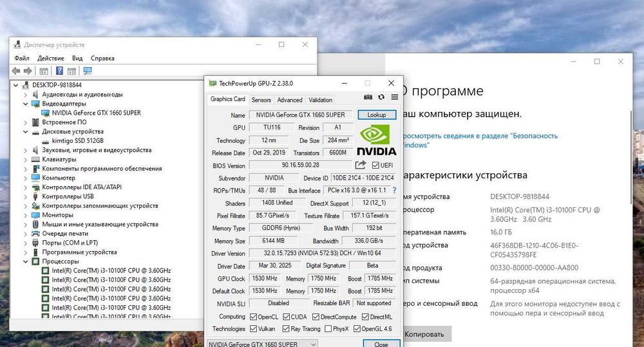Click the BIOS export share icon in GPU-Z

click(x=360, y=165)
